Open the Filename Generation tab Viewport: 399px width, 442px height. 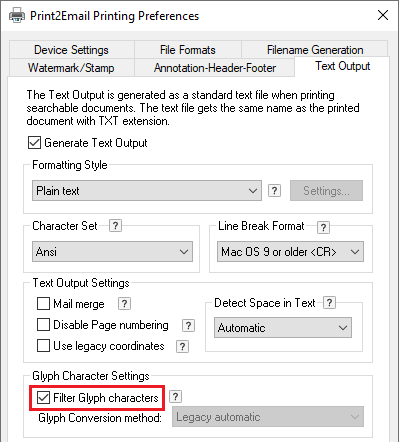pos(315,50)
